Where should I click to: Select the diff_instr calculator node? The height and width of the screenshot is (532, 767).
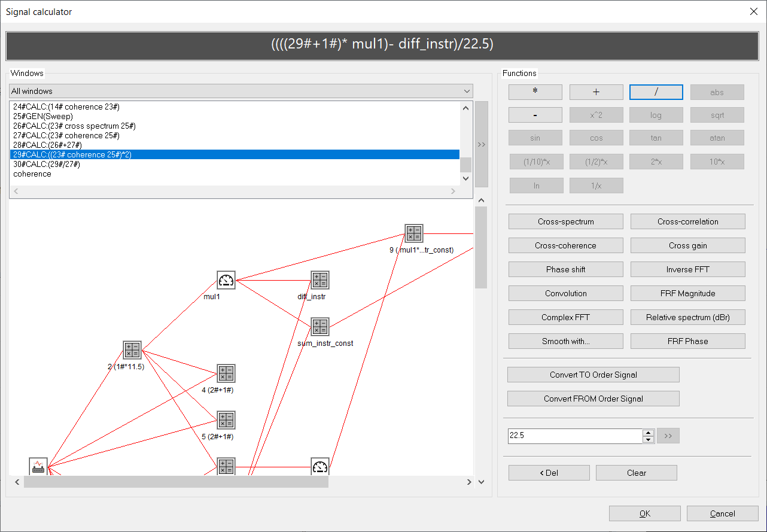(x=320, y=280)
